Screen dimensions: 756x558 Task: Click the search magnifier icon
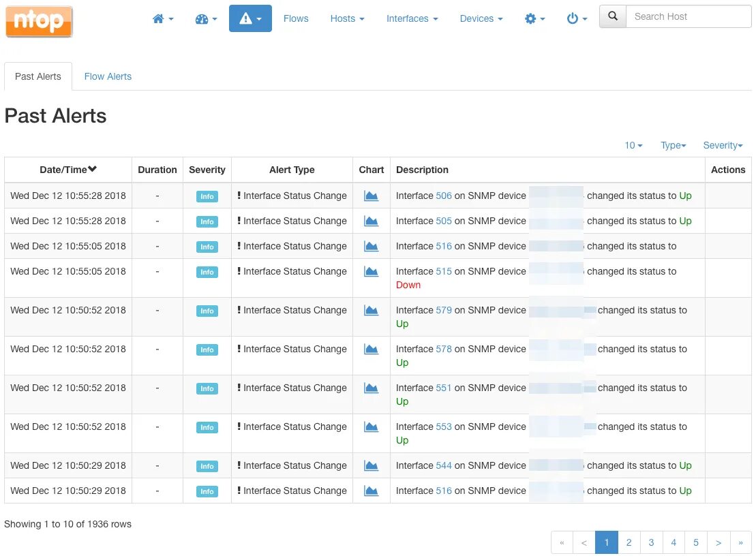[x=613, y=16]
